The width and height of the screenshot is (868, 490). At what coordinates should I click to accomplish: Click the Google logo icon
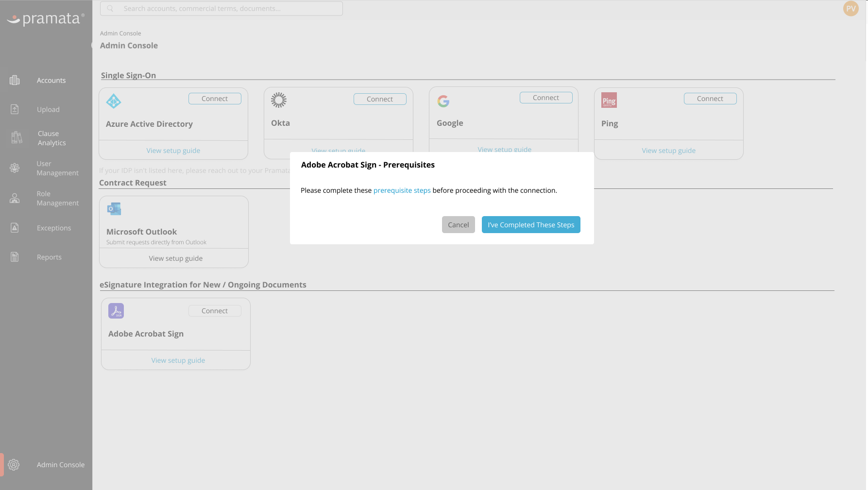pos(443,101)
